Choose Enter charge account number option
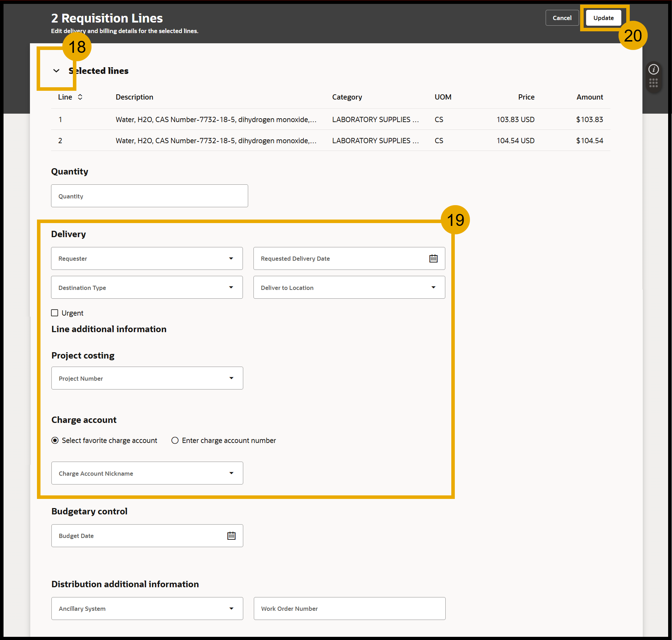 pyautogui.click(x=175, y=441)
